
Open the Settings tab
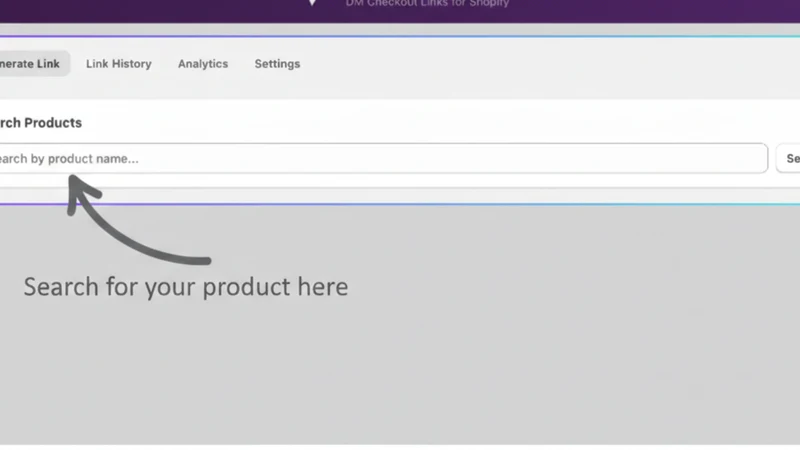tap(277, 64)
